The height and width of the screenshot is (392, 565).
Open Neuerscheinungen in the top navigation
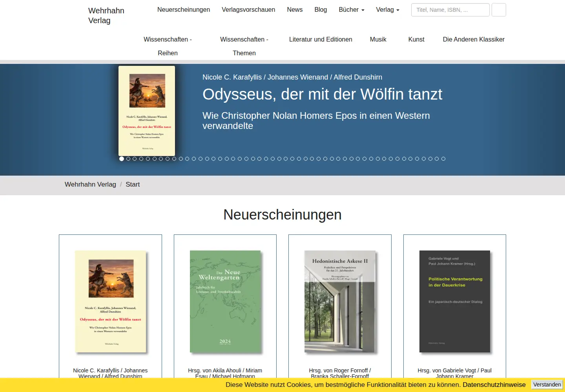(184, 10)
